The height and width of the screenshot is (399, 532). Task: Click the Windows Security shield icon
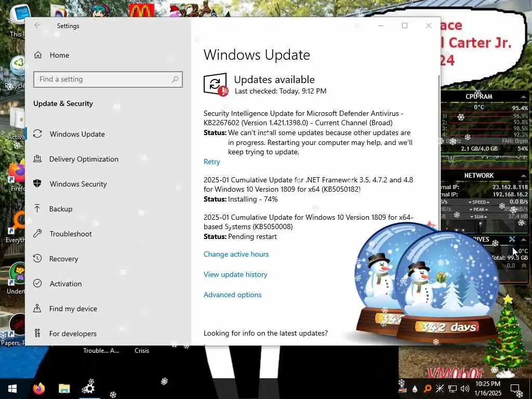click(x=37, y=183)
